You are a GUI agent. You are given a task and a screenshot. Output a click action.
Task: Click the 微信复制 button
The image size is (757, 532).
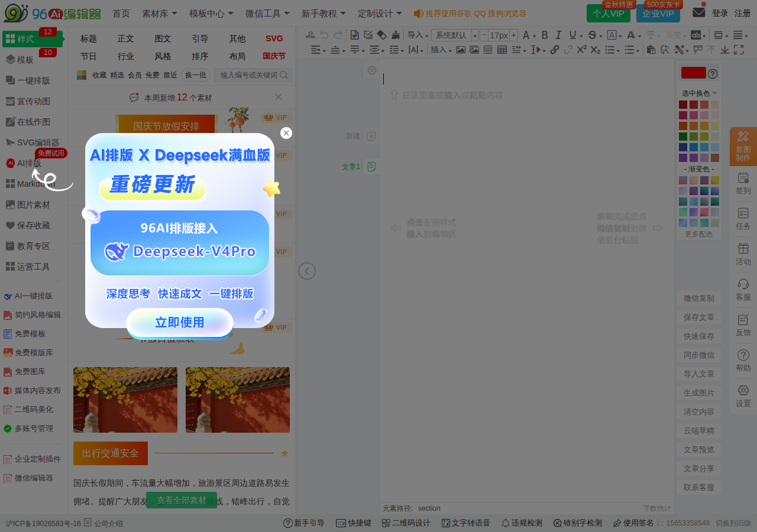point(699,299)
